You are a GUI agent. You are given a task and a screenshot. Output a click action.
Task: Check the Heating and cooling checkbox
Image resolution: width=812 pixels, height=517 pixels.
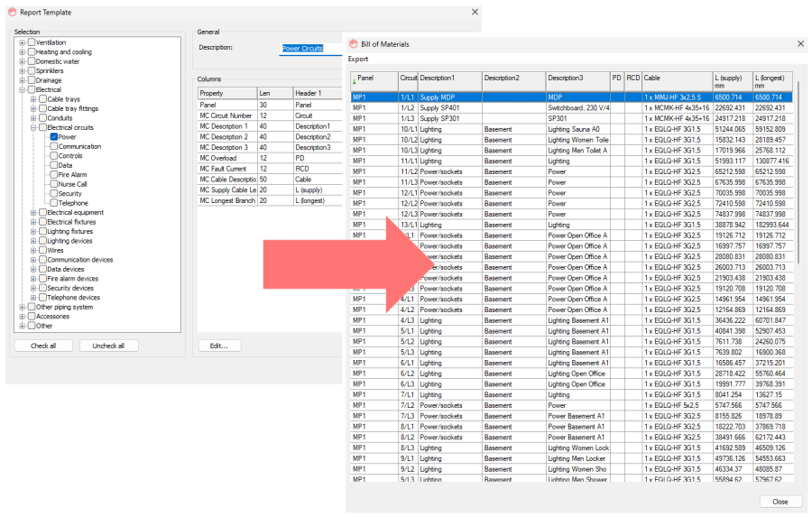coord(32,51)
